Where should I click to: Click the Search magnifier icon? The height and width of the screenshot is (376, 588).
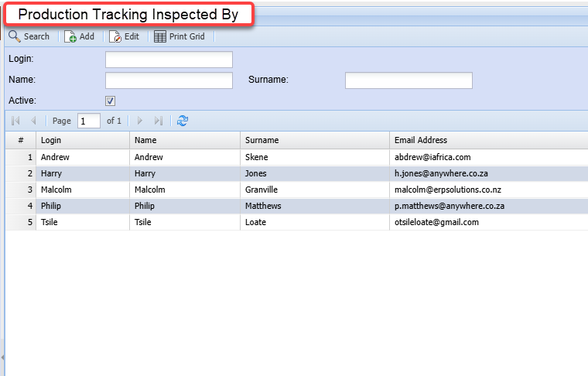(x=15, y=36)
